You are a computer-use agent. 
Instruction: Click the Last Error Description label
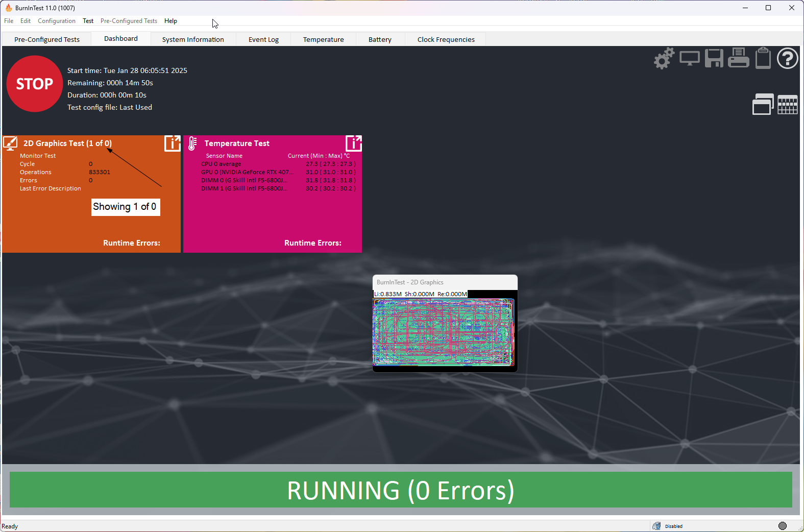click(51, 188)
